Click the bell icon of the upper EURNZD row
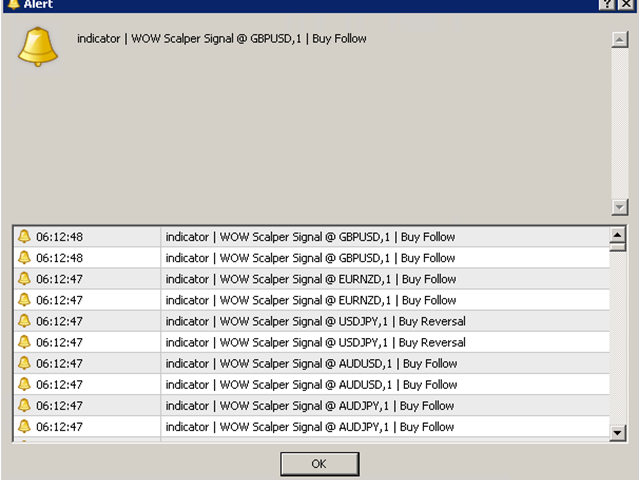Image resolution: width=640 pixels, height=480 pixels. coord(24,279)
